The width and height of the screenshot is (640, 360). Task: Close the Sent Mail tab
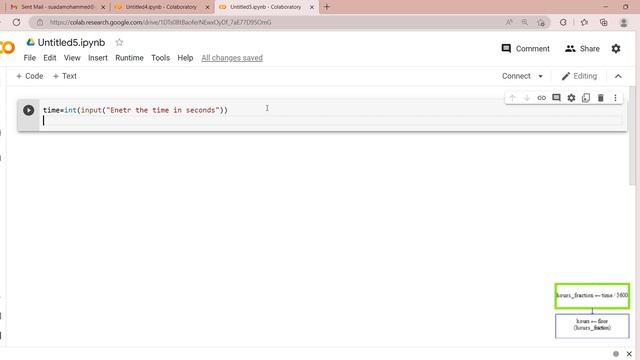pyautogui.click(x=103, y=7)
